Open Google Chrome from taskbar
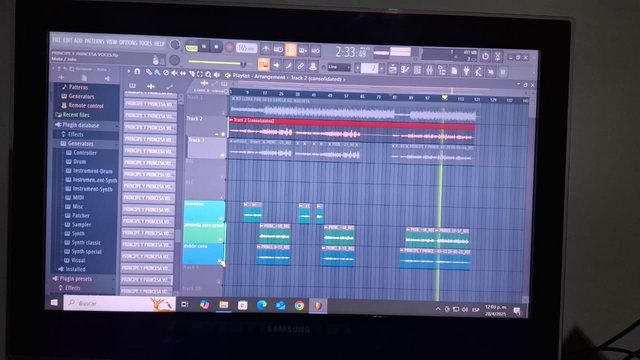This screenshot has width=640, height=360. click(299, 305)
